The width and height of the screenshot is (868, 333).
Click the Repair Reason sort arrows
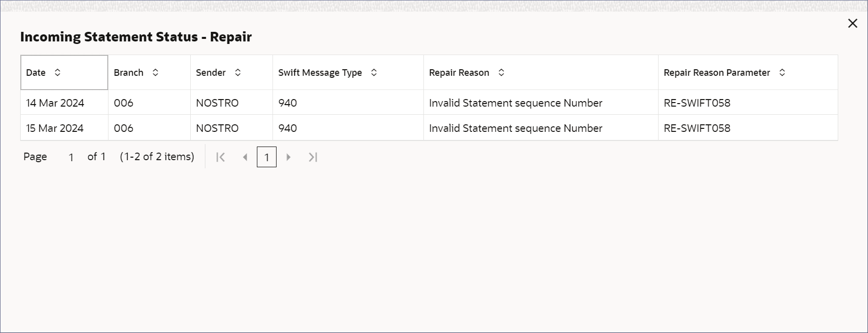pos(501,73)
